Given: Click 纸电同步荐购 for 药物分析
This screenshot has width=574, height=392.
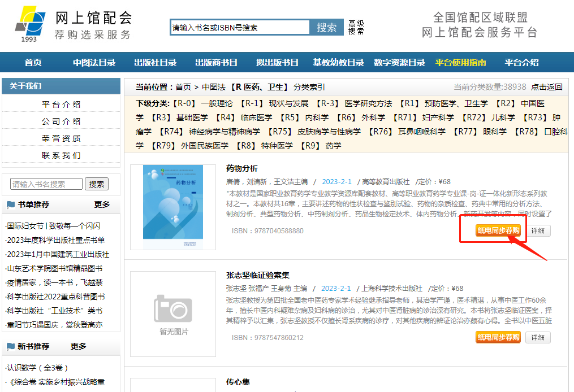Looking at the screenshot, I should coord(498,230).
